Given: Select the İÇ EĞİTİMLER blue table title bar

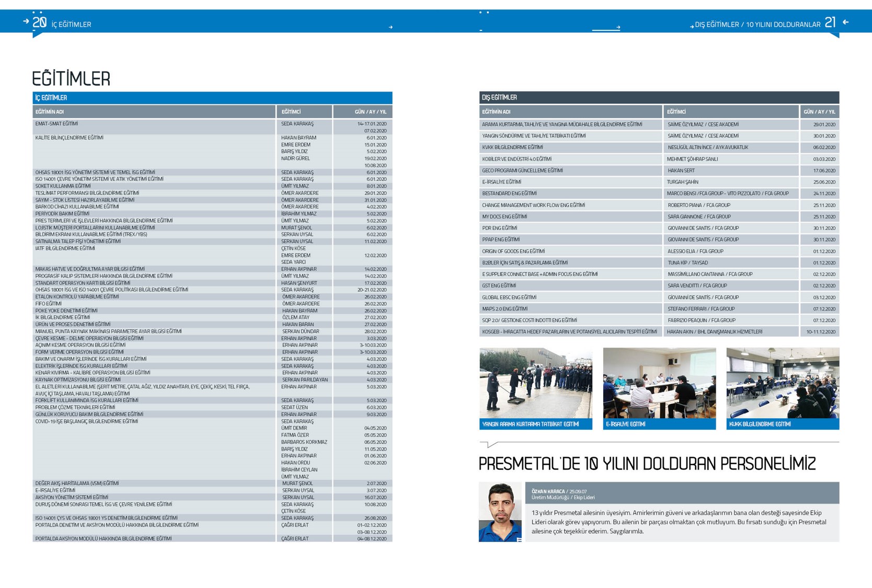Looking at the screenshot, I should tap(212, 98).
